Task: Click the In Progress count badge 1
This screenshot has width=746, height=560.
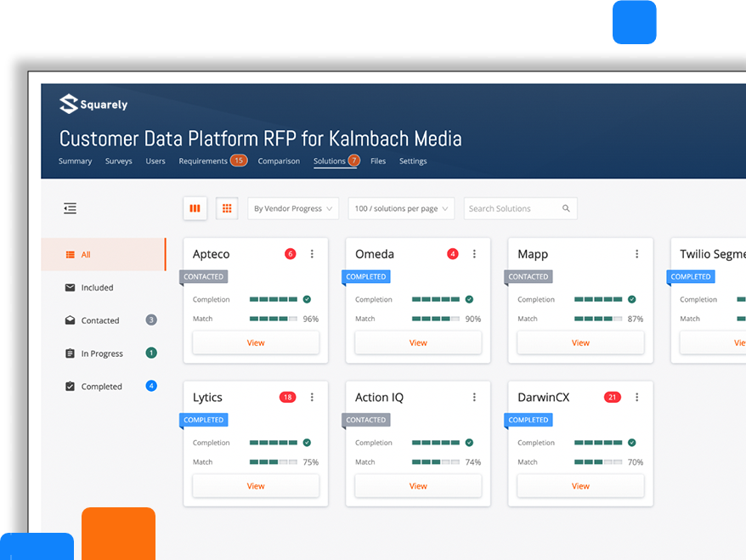Action: 151,353
